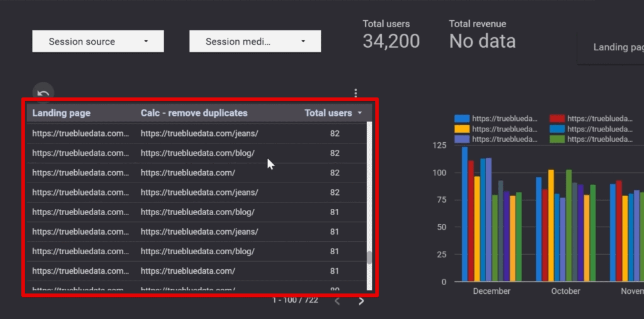644x319 pixels.
Task: Click the 125 value on chart y-axis
Action: [440, 145]
